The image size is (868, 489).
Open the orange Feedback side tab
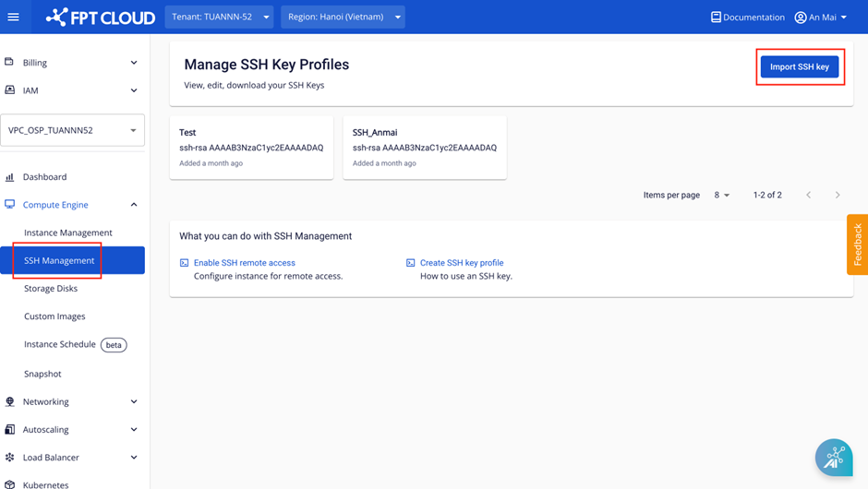coord(857,244)
